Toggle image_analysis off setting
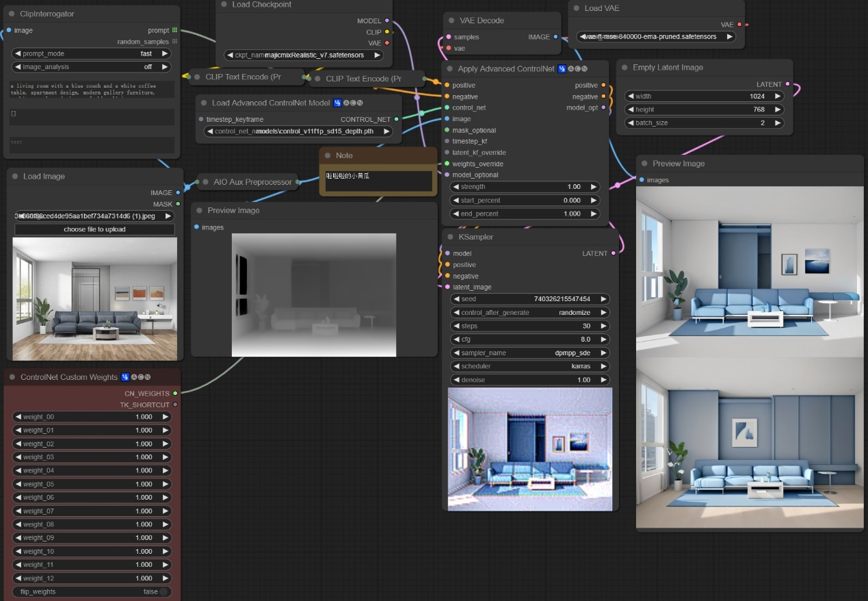This screenshot has width=868, height=601. pyautogui.click(x=92, y=67)
